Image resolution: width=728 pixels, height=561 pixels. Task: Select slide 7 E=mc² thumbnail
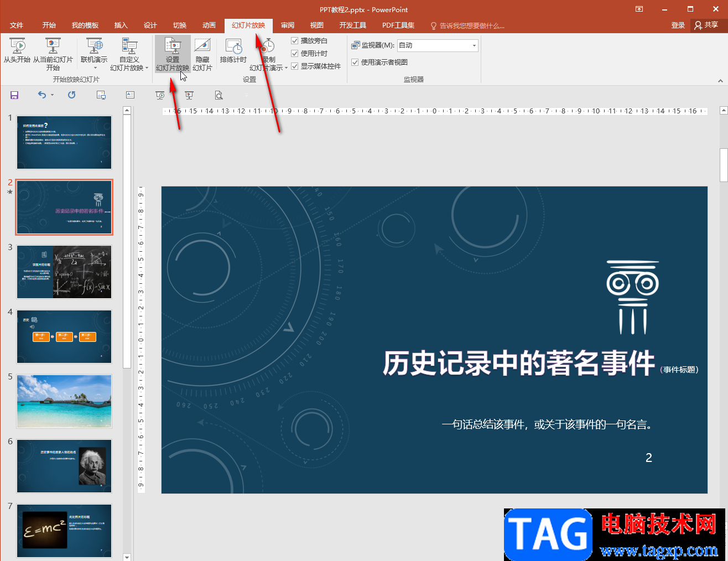click(x=64, y=531)
